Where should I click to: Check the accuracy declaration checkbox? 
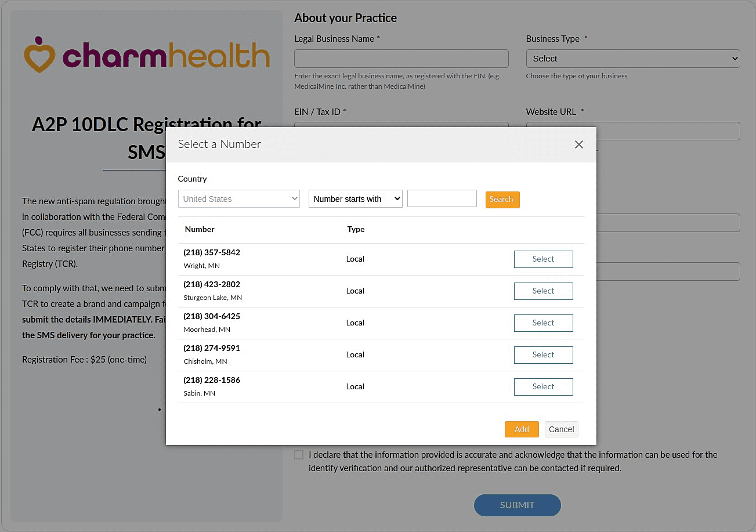(x=299, y=455)
